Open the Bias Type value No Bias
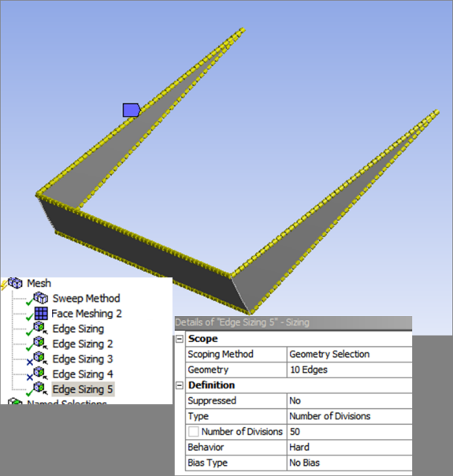The width and height of the screenshot is (453, 476). [x=349, y=463]
